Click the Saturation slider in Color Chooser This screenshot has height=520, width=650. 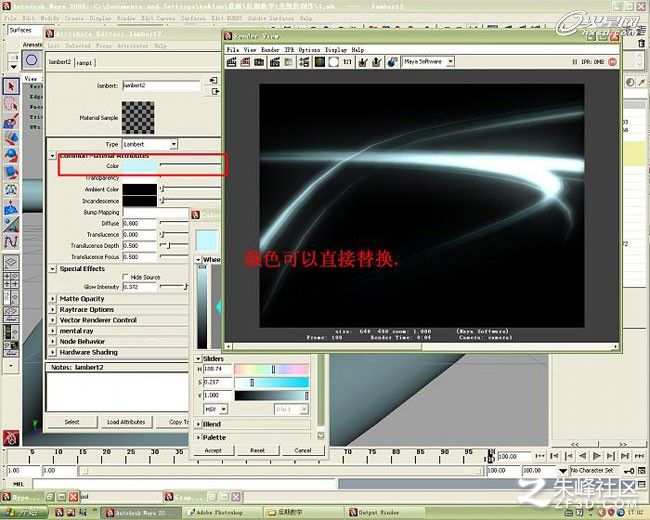coord(272,382)
